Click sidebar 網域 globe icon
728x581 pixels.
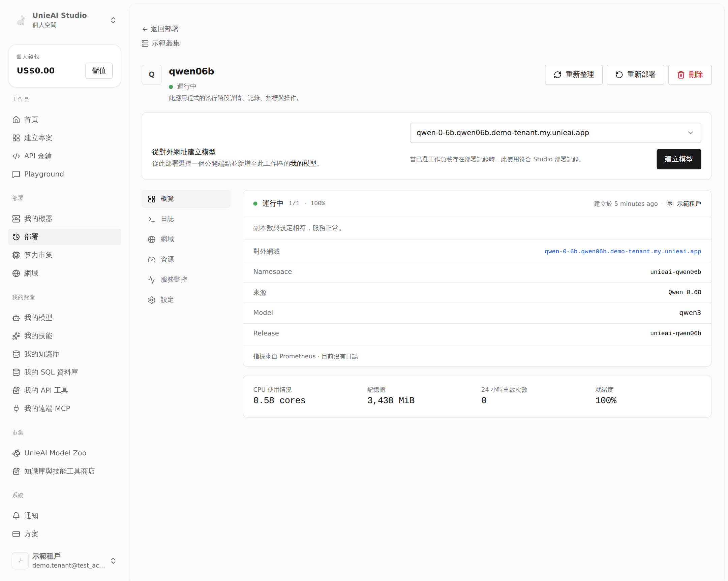16,273
